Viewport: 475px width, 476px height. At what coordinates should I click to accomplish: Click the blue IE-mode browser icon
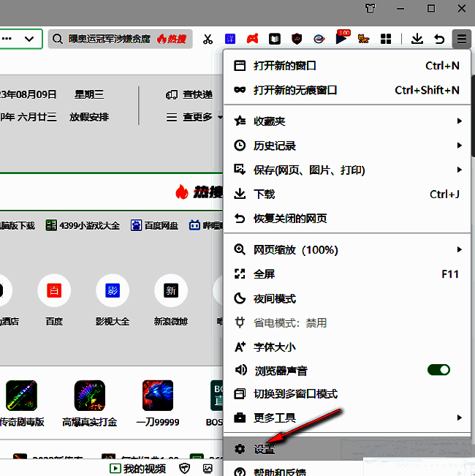click(319, 39)
